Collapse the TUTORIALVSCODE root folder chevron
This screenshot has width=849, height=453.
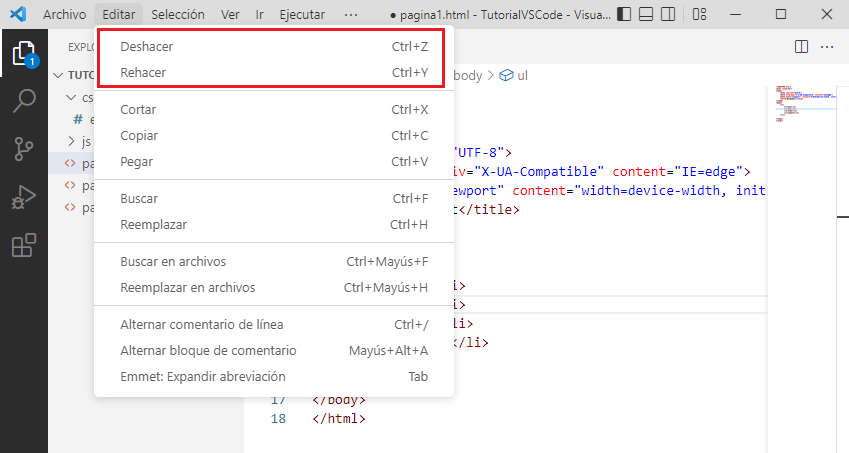tap(58, 75)
